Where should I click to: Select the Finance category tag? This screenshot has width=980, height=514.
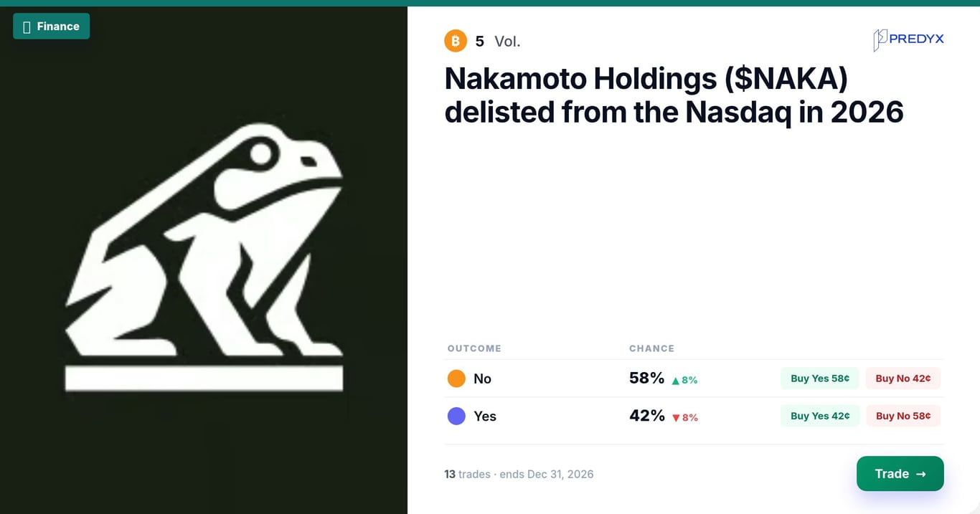click(51, 27)
